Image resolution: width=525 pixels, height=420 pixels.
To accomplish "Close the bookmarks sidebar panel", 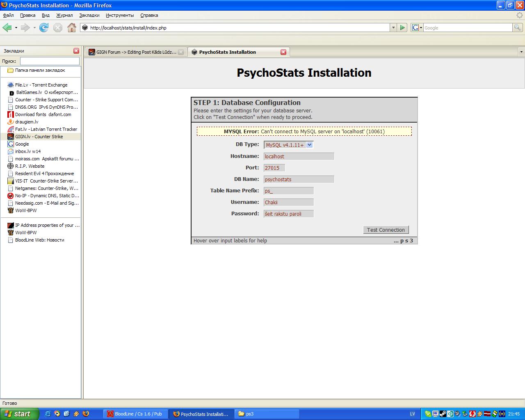I will tap(76, 51).
